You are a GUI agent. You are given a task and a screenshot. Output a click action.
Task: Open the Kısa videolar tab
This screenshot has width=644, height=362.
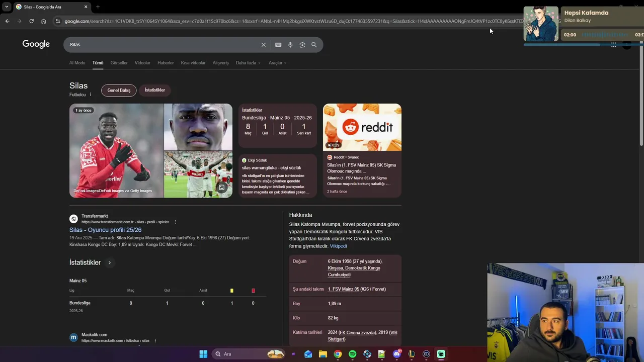193,63
